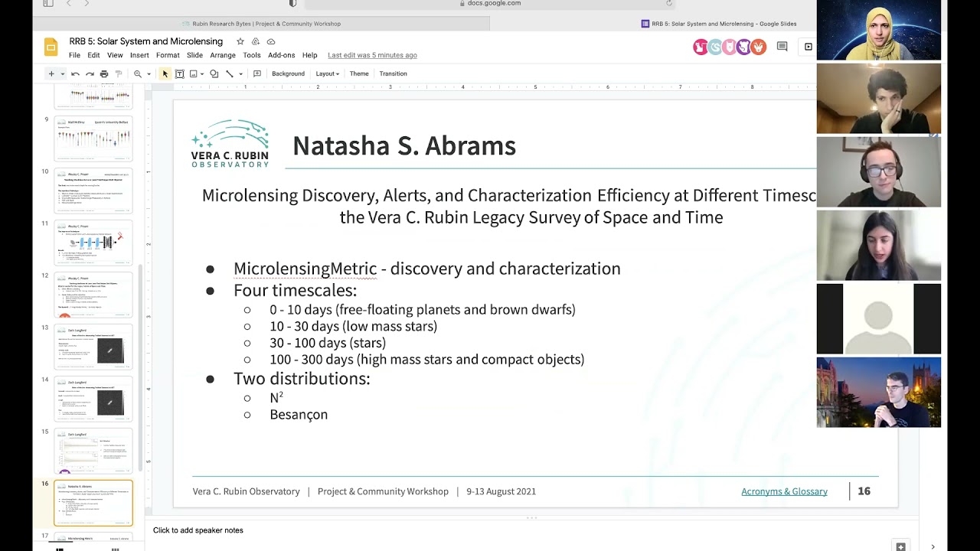
Task: Undo the last action
Action: pos(75,73)
